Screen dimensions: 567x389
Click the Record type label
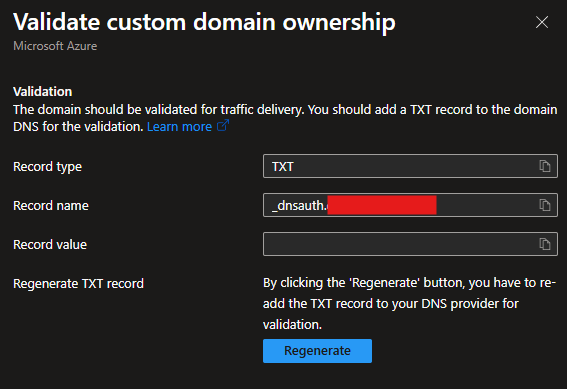(x=47, y=167)
